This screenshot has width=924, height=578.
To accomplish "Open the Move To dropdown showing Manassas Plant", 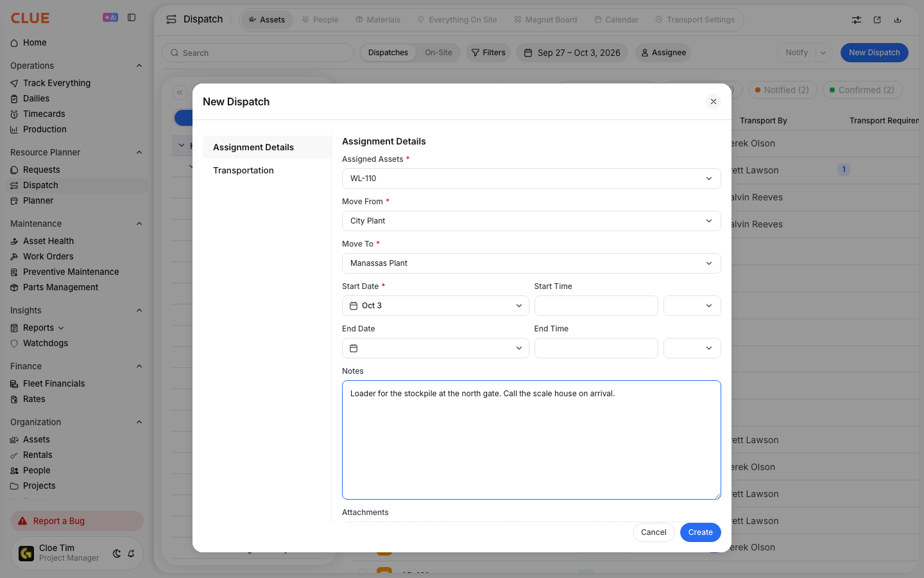I will pos(531,263).
